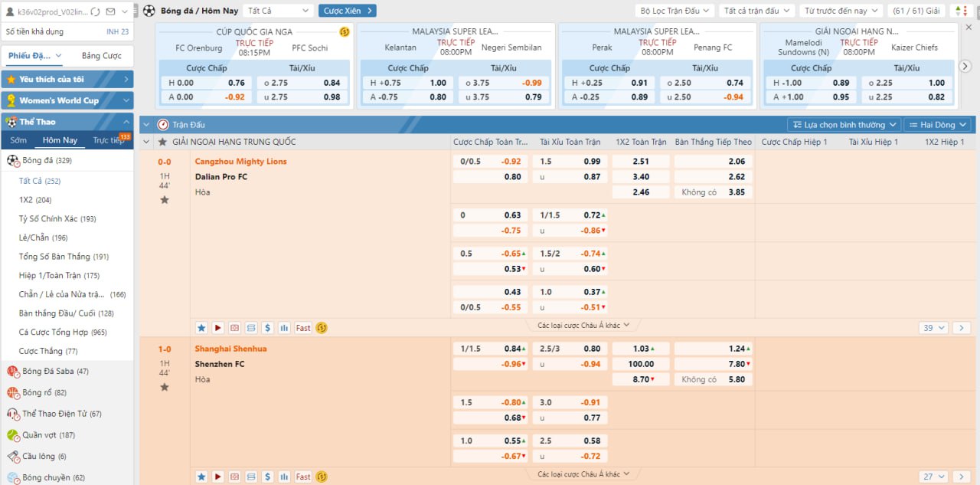
Task: Favorite the Cangzhou vs Dalian match with gray star
Action: [165, 200]
